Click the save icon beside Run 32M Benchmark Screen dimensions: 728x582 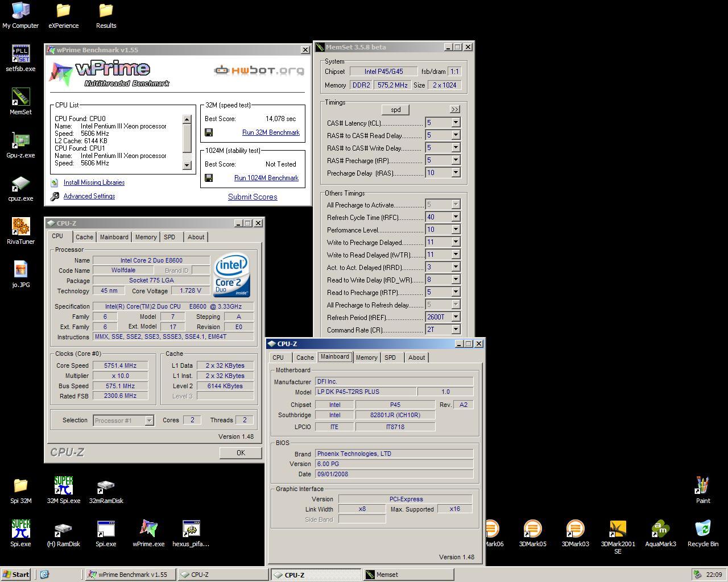click(209, 132)
